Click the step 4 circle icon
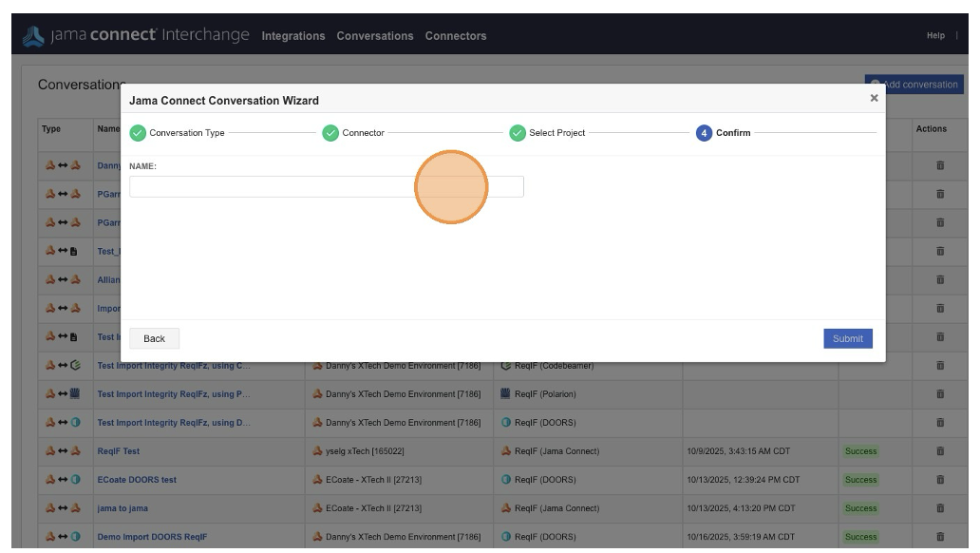The height and width of the screenshot is (553, 980). [x=704, y=133]
